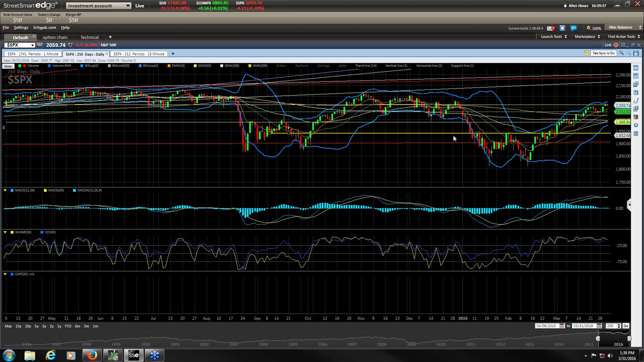This screenshot has height=362, width=644.
Task: Switch to the option chain tab
Action: click(55, 37)
